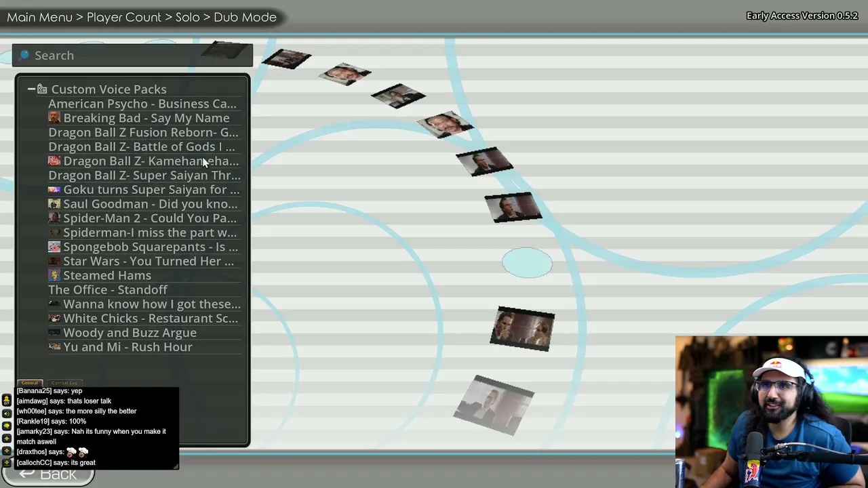Viewport: 868px width, 488px height.
Task: Click the chat speaker sound icon
Action: point(7,413)
